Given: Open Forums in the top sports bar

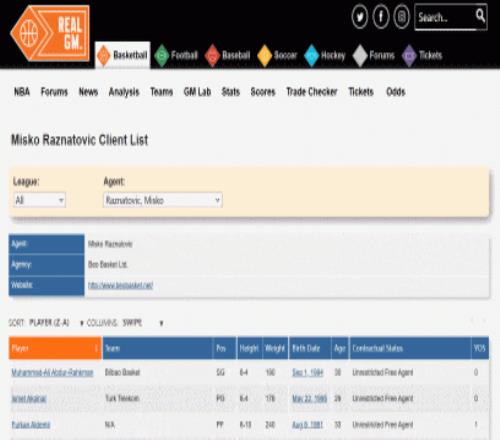Looking at the screenshot, I should (x=374, y=55).
